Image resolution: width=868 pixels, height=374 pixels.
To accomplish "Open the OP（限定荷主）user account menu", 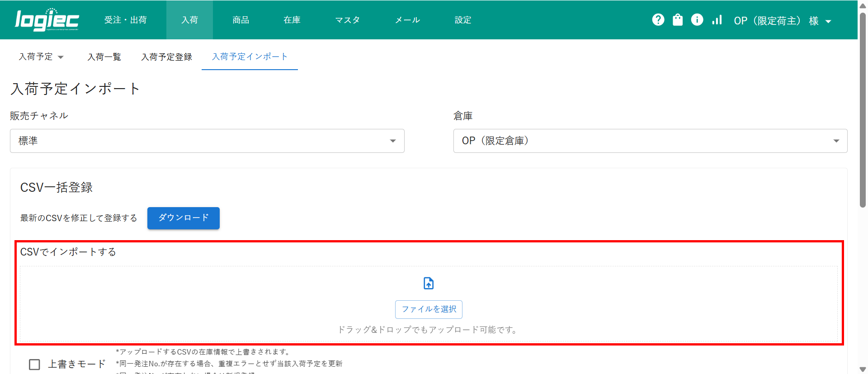I will (x=782, y=21).
